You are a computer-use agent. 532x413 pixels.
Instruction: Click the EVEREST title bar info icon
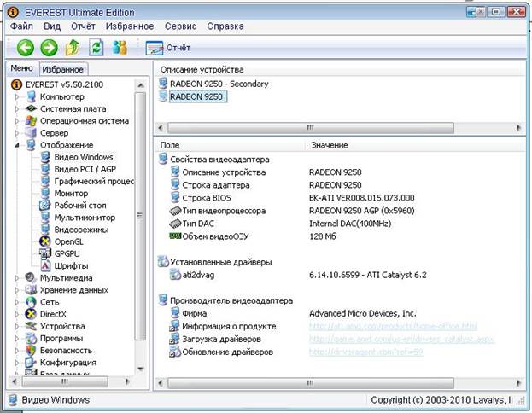pyautogui.click(x=13, y=12)
